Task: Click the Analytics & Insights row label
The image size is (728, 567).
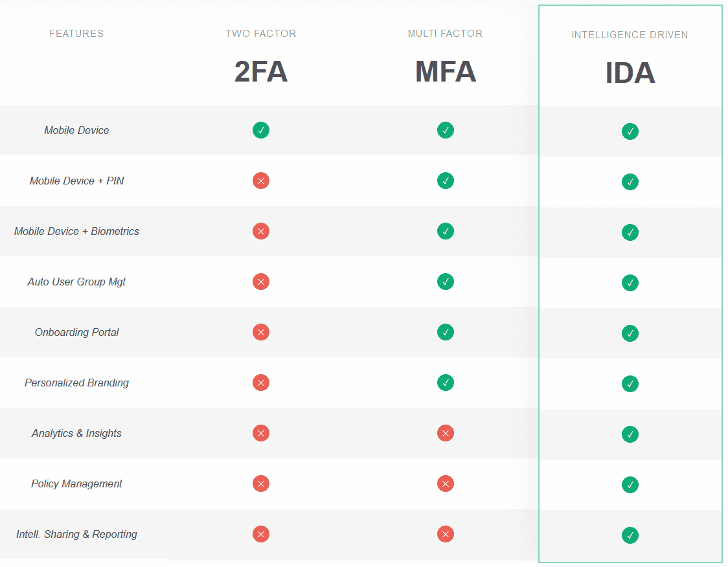Action: point(76,433)
